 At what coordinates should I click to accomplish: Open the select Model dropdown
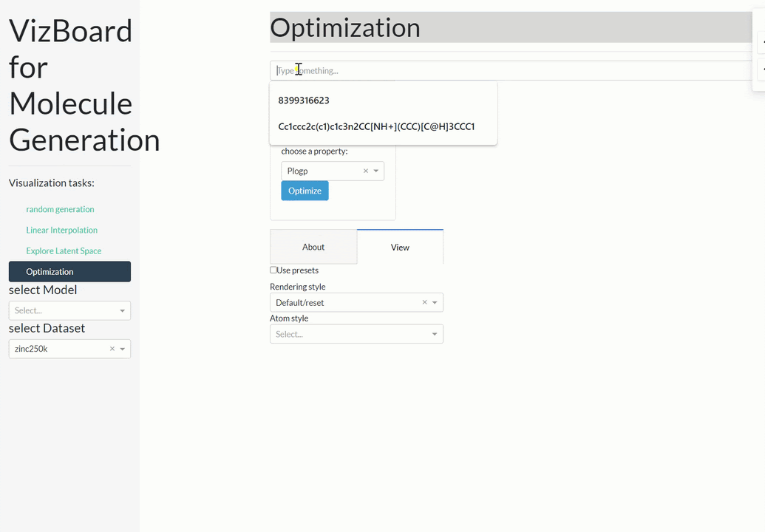(x=69, y=310)
